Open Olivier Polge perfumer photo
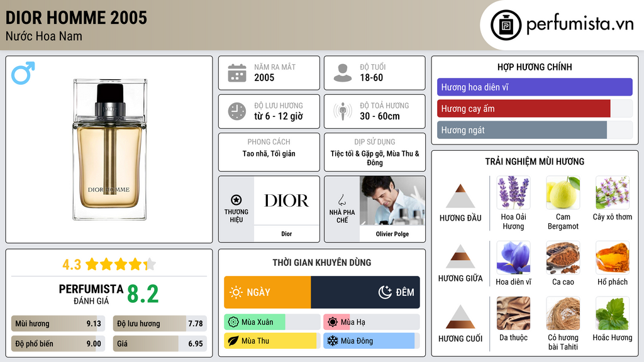The width and height of the screenshot is (644, 362). point(392,201)
